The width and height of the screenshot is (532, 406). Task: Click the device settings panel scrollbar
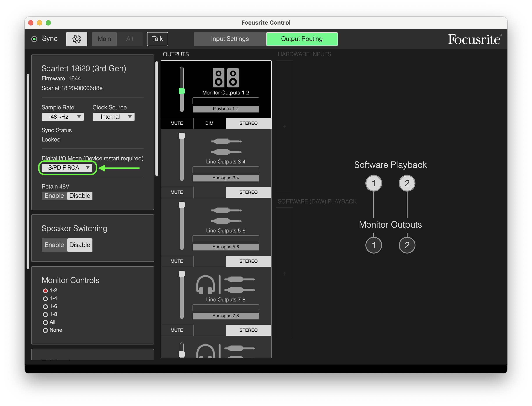coord(28,171)
